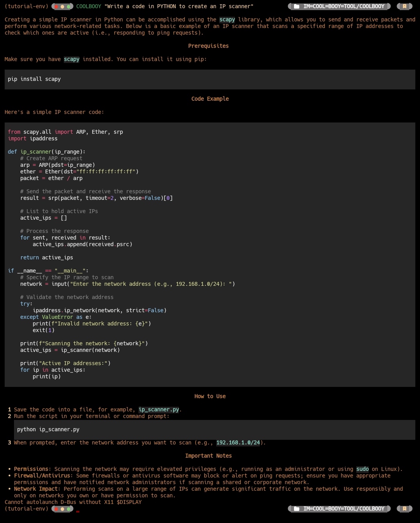Click the yellow dot in bottom prompt
Image resolution: width=420 pixels, height=523 pixels.
coord(62,509)
